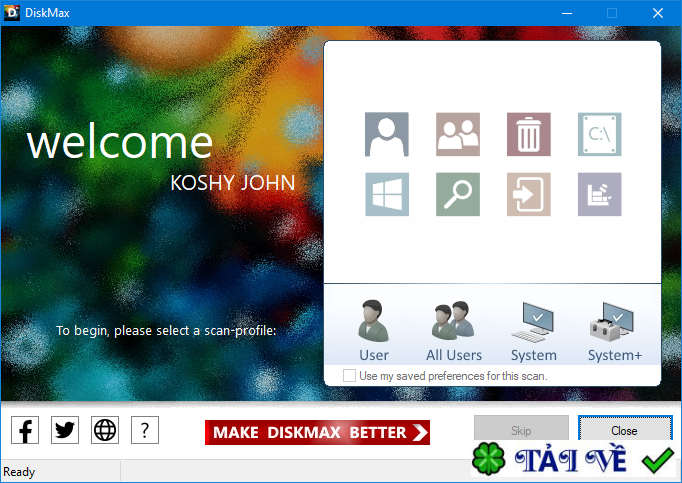Click the recycle bin tile icon
The image size is (682, 483).
[528, 134]
